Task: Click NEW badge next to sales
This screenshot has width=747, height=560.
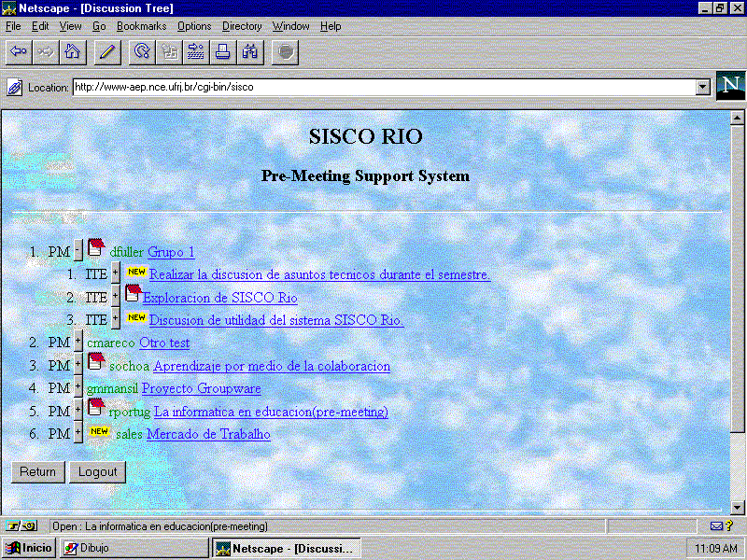Action: tap(100, 431)
